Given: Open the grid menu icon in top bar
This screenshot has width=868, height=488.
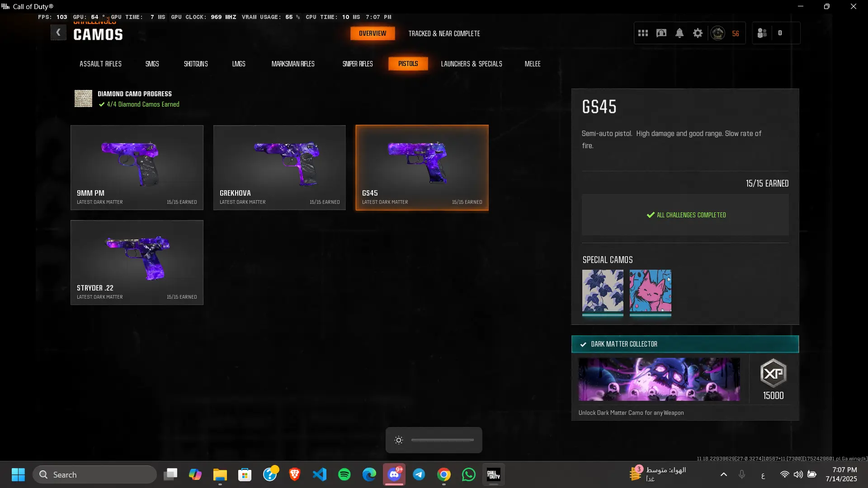Looking at the screenshot, I should (x=643, y=33).
